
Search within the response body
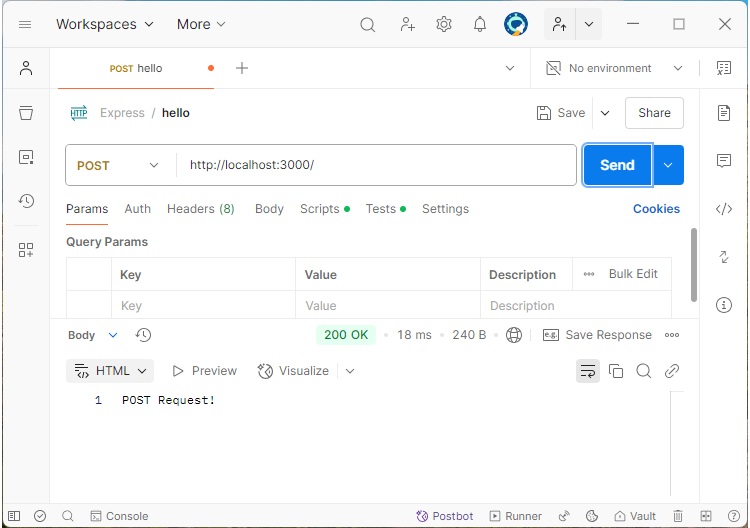pyautogui.click(x=644, y=371)
